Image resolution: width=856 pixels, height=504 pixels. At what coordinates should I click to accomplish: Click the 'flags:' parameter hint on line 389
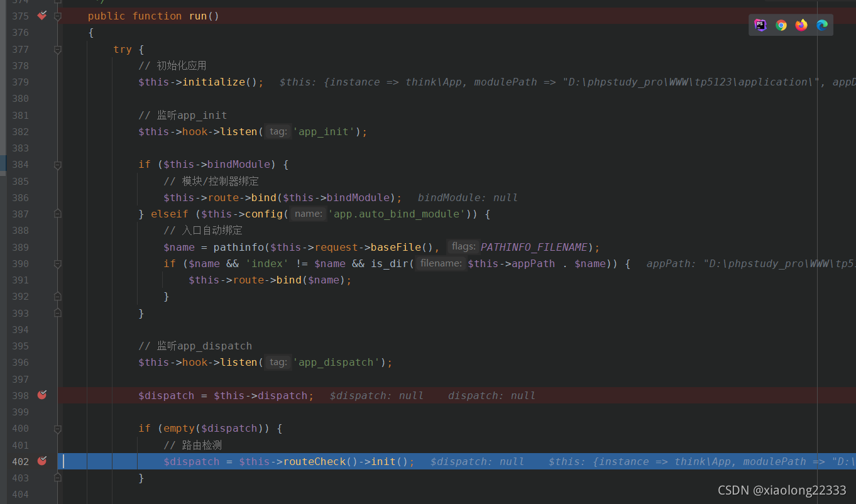pos(464,246)
